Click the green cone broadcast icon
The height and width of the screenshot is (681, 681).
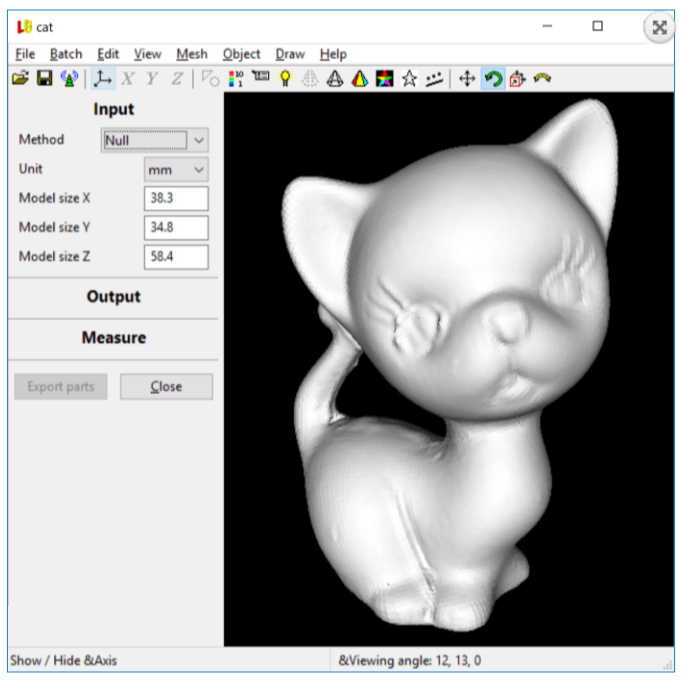coord(69,79)
